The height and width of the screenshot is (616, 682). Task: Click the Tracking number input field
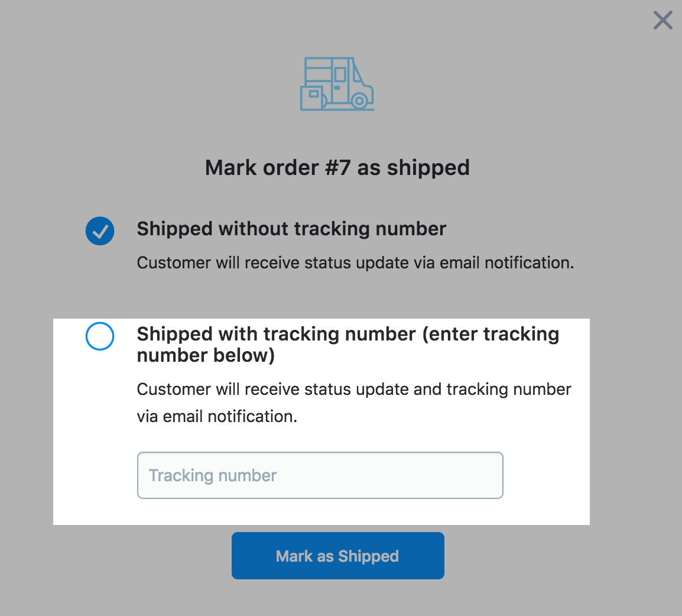(320, 475)
